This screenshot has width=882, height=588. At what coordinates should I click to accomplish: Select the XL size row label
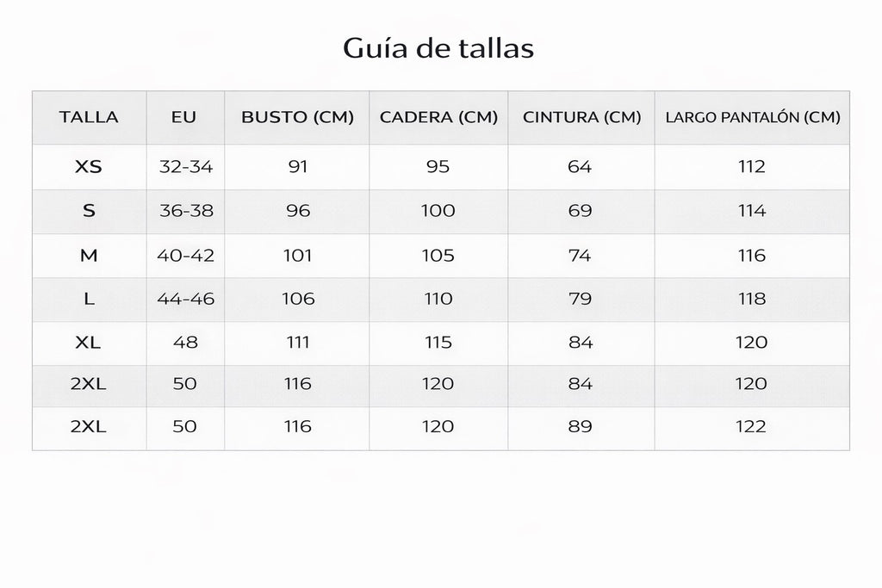click(89, 342)
